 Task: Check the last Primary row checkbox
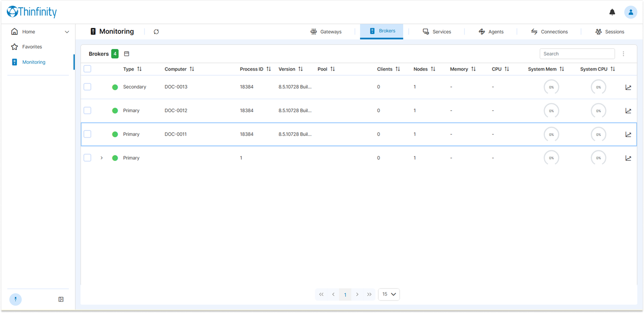88,158
